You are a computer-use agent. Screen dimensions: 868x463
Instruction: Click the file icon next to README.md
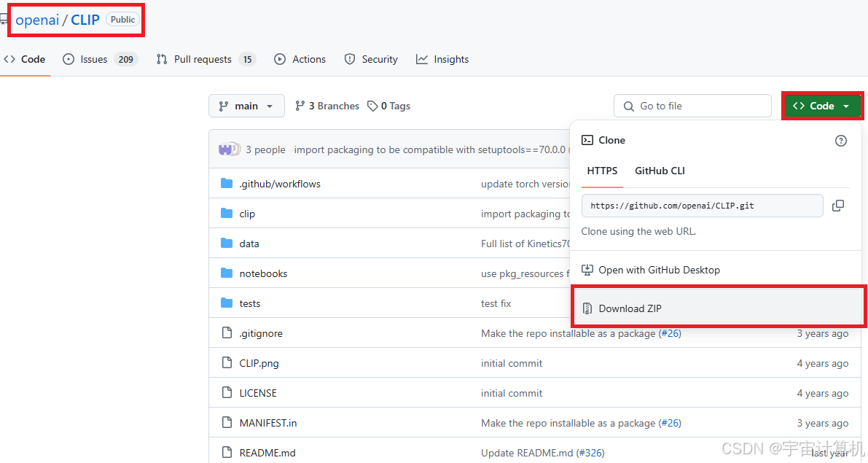click(x=227, y=453)
